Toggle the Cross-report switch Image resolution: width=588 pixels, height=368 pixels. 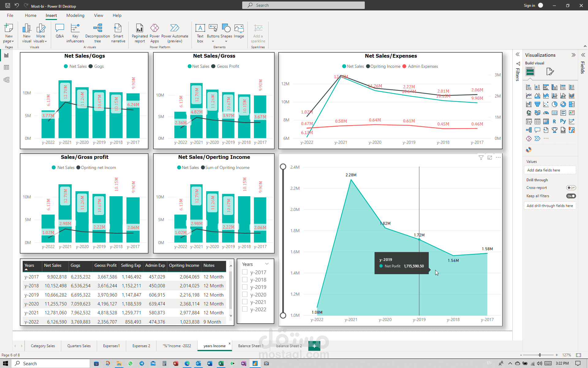(571, 188)
